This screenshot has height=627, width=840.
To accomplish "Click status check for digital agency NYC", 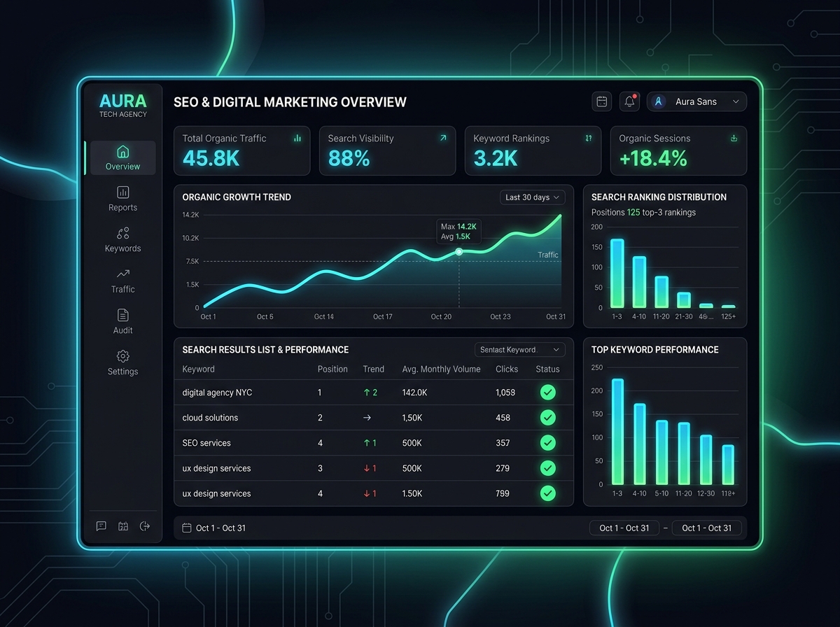I will (548, 393).
